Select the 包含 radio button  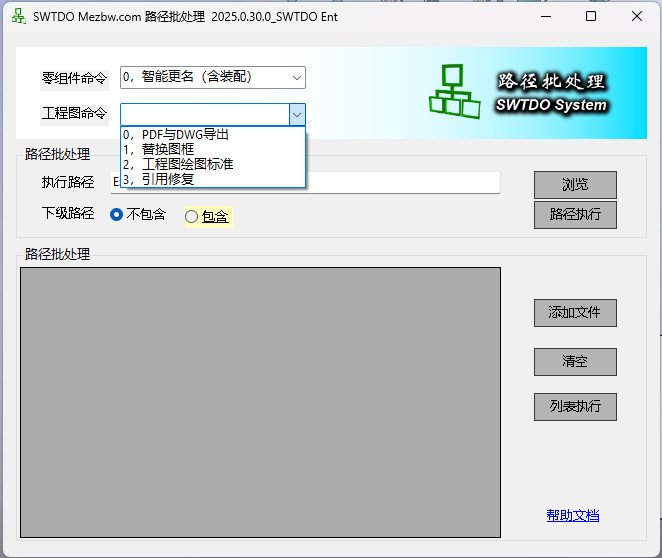[192, 216]
